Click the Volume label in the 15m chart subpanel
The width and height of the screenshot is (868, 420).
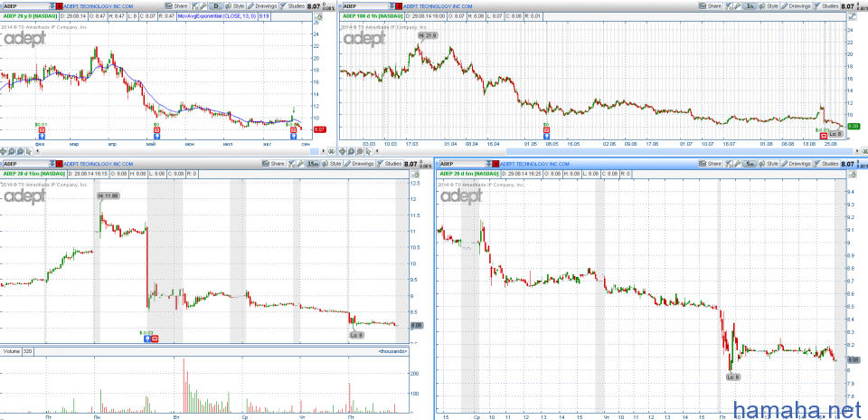point(11,351)
